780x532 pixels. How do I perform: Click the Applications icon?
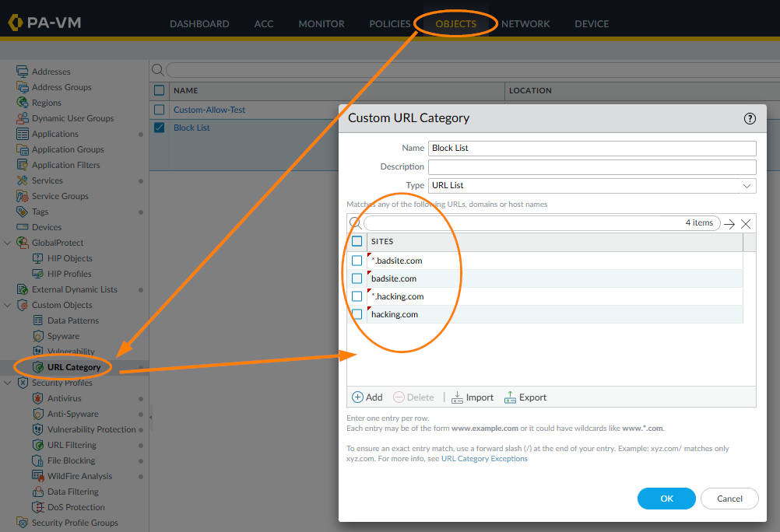[22, 134]
